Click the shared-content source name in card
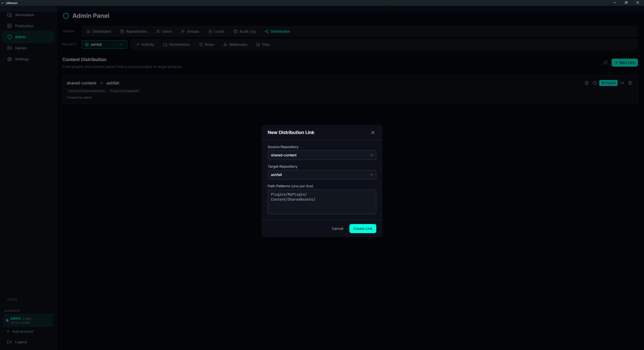644x350 pixels. 82,83
